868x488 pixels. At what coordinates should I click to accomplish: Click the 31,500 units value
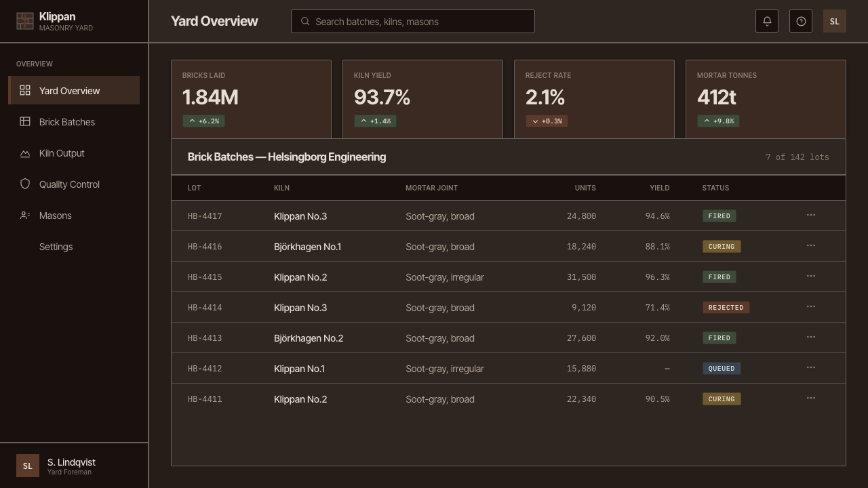(x=581, y=277)
